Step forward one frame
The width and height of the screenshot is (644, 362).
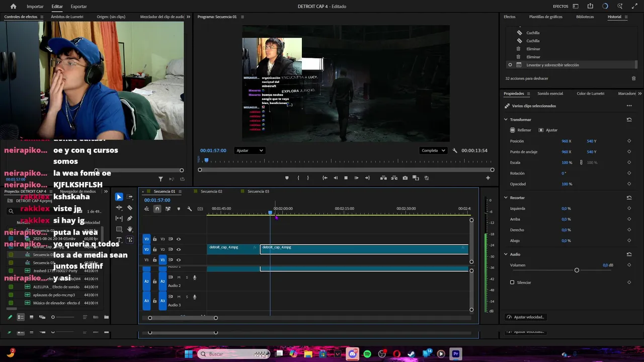(357, 178)
